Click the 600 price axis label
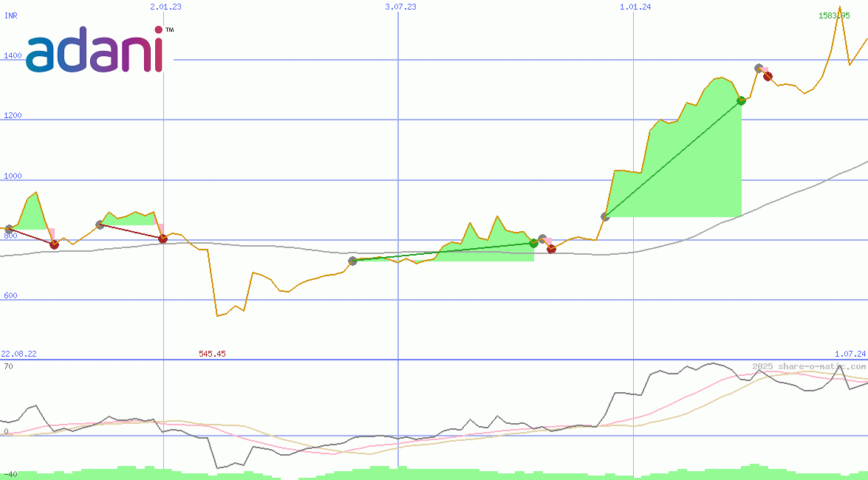 tap(10, 295)
